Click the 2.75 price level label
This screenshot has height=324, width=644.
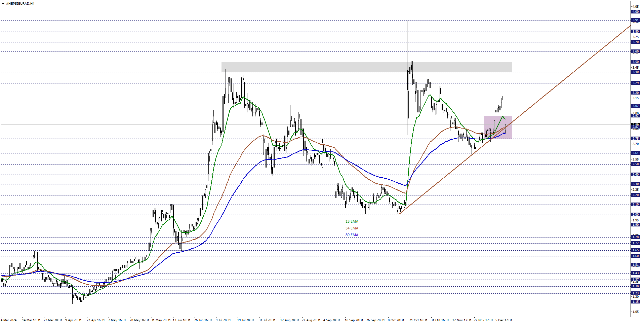click(x=635, y=139)
